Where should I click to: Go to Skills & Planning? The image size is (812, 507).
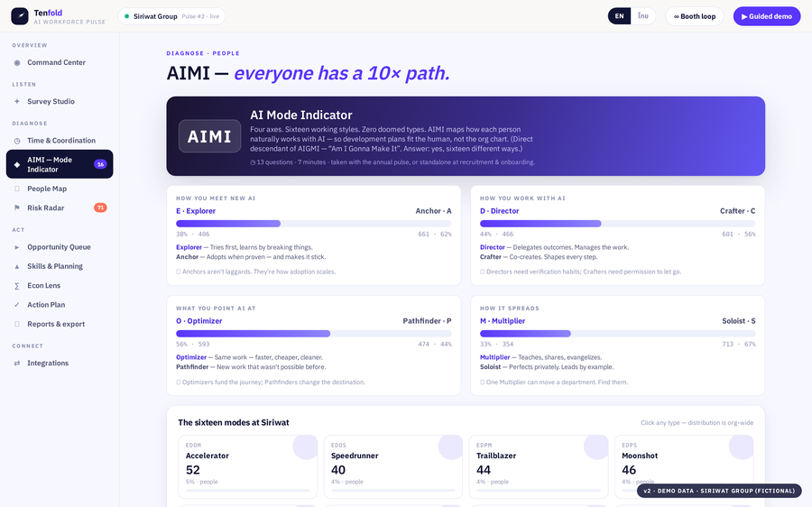tap(60, 266)
